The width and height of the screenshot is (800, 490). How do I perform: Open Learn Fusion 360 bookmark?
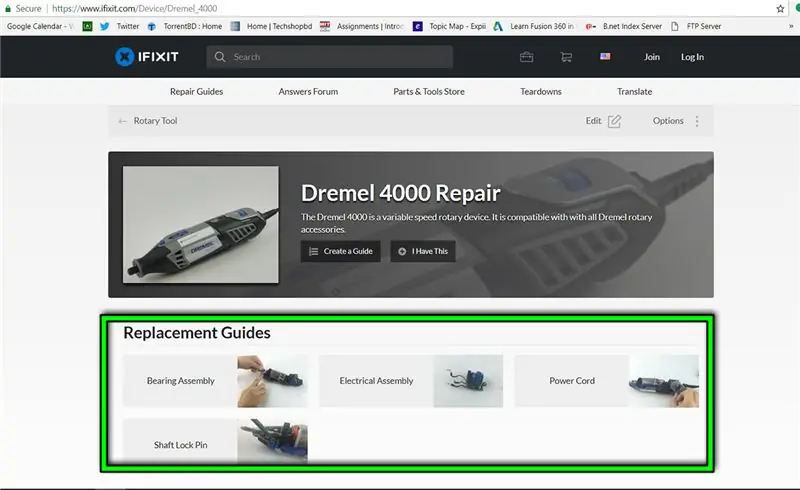point(534,26)
